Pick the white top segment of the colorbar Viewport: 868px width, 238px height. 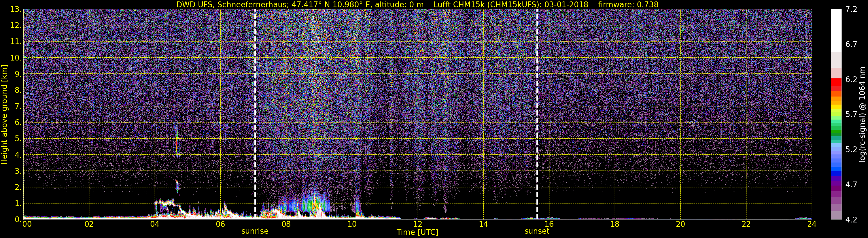coord(836,30)
